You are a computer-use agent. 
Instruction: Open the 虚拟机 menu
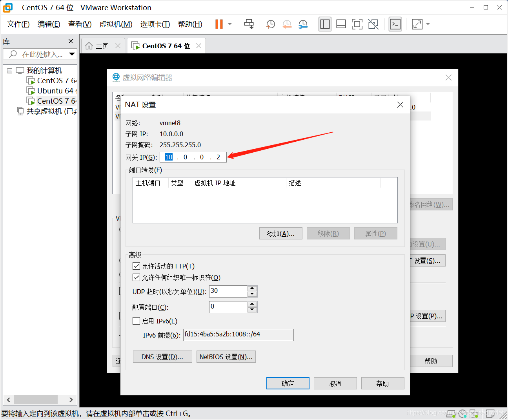116,24
